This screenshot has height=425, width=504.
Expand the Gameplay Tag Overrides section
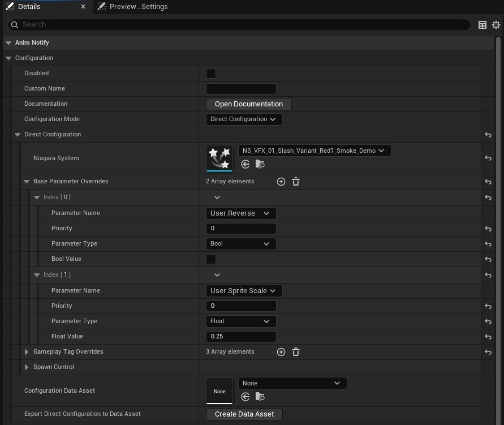tap(27, 352)
